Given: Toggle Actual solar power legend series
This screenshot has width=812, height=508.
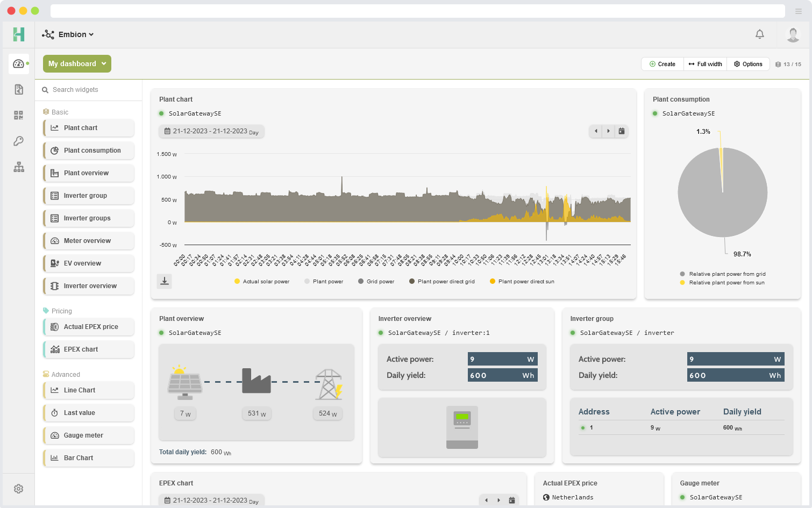Looking at the screenshot, I should tap(262, 282).
